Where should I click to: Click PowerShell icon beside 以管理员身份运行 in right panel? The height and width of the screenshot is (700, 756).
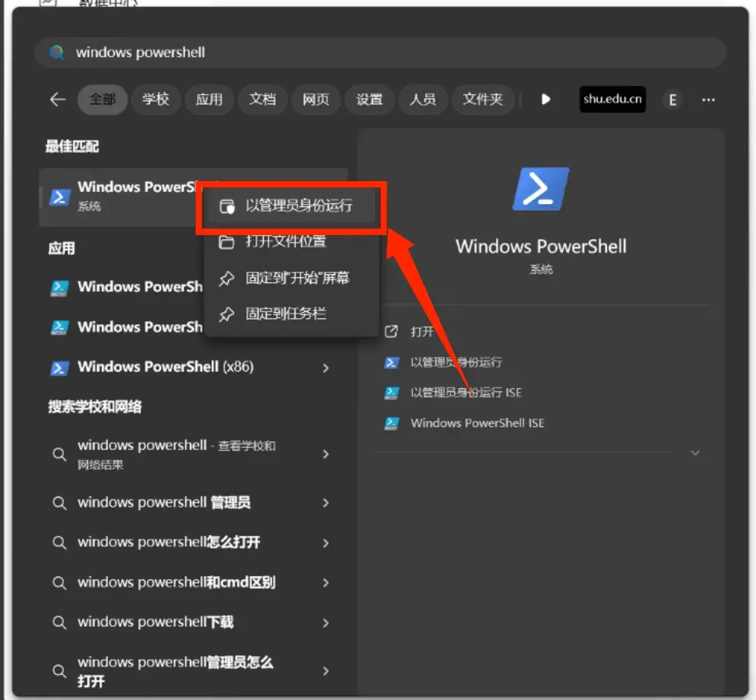click(391, 362)
